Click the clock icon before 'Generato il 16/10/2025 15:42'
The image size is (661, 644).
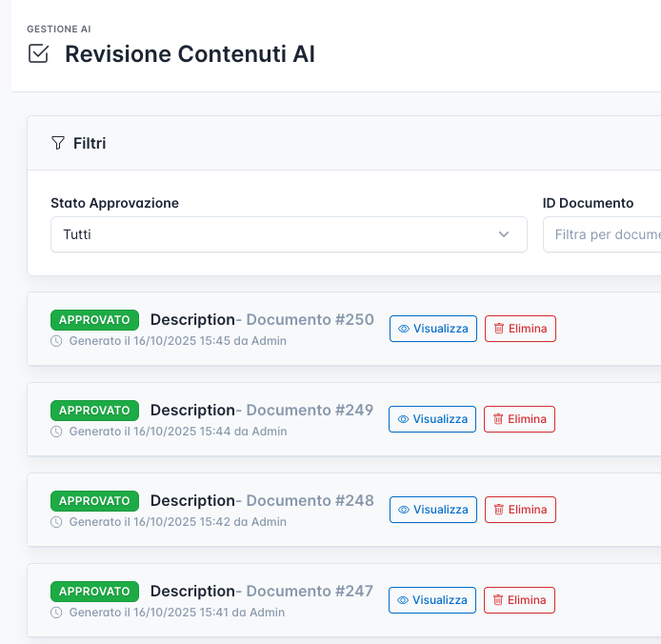(x=56, y=522)
